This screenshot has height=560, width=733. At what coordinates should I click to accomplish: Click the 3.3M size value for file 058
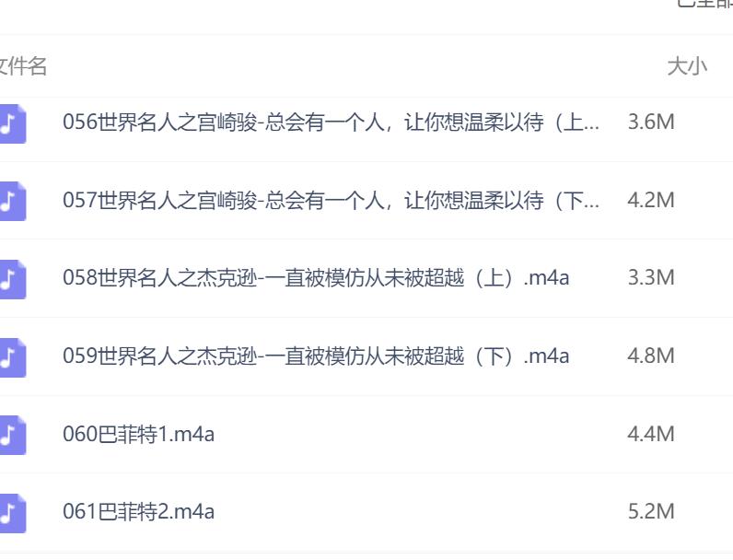click(651, 277)
